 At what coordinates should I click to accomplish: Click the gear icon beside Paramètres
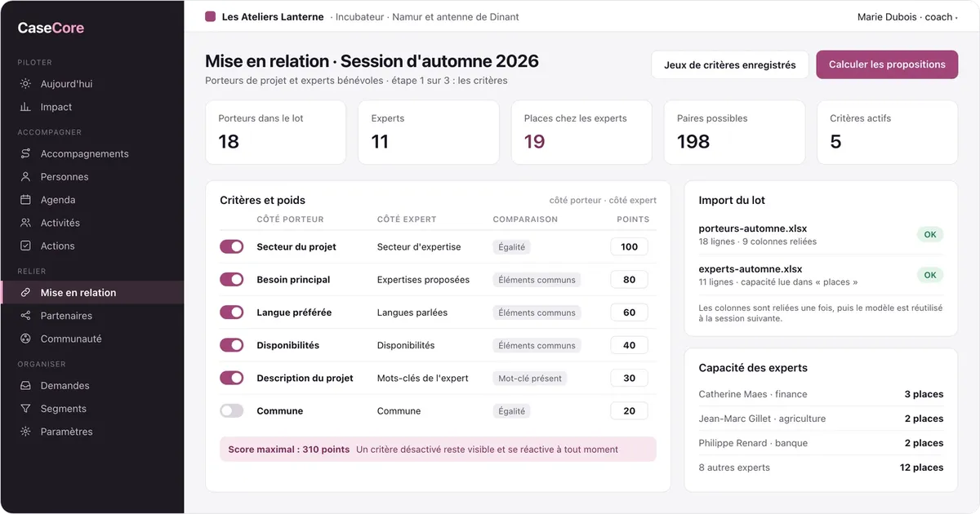coord(25,432)
